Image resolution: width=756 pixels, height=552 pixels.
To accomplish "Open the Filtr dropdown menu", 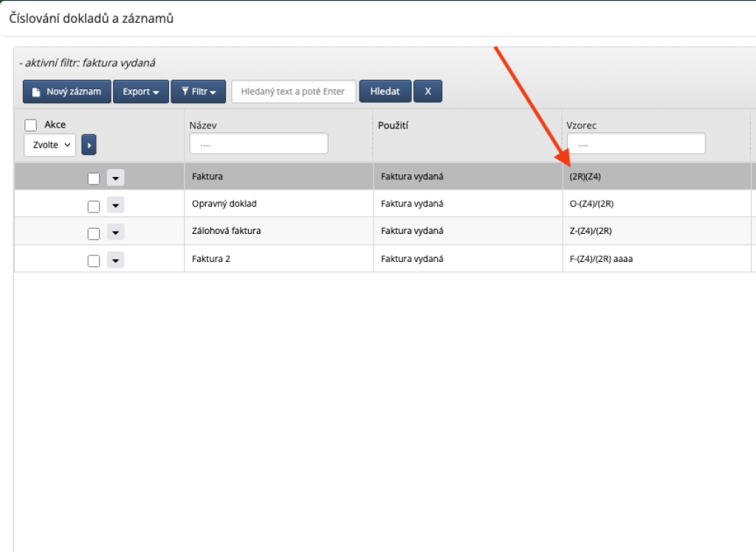I will tap(199, 92).
